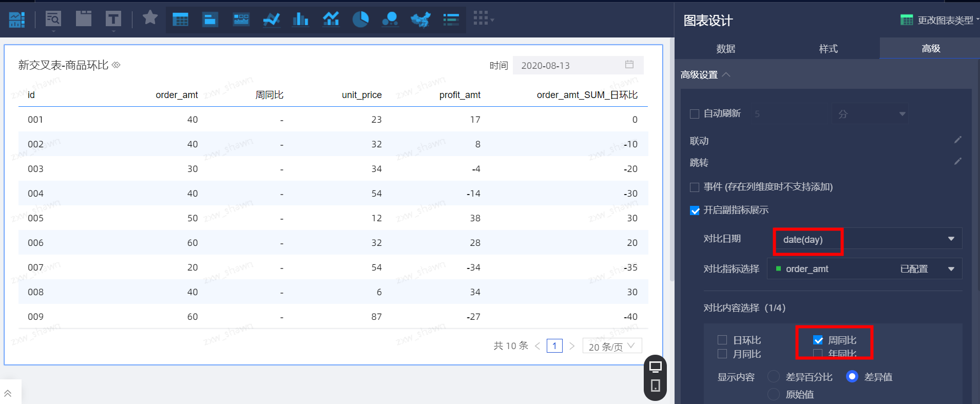
Task: Collapse the 高级设置 section
Action: (x=726, y=75)
